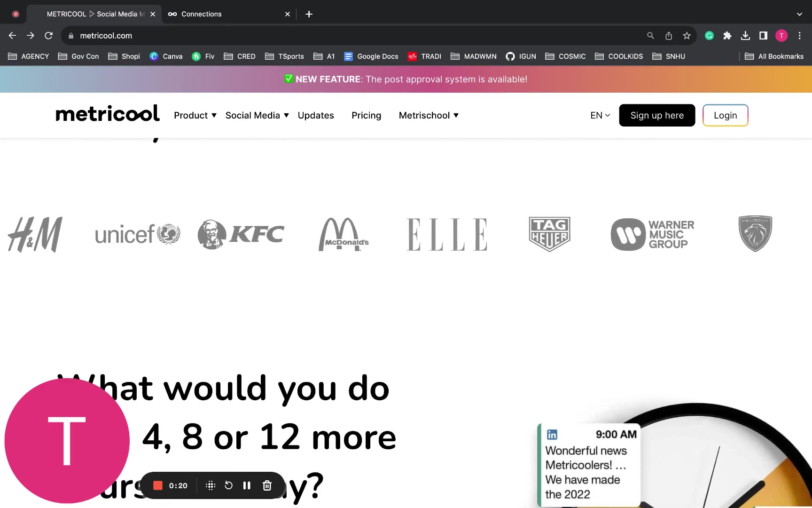Open the tab search dropdown arrow

tap(799, 14)
